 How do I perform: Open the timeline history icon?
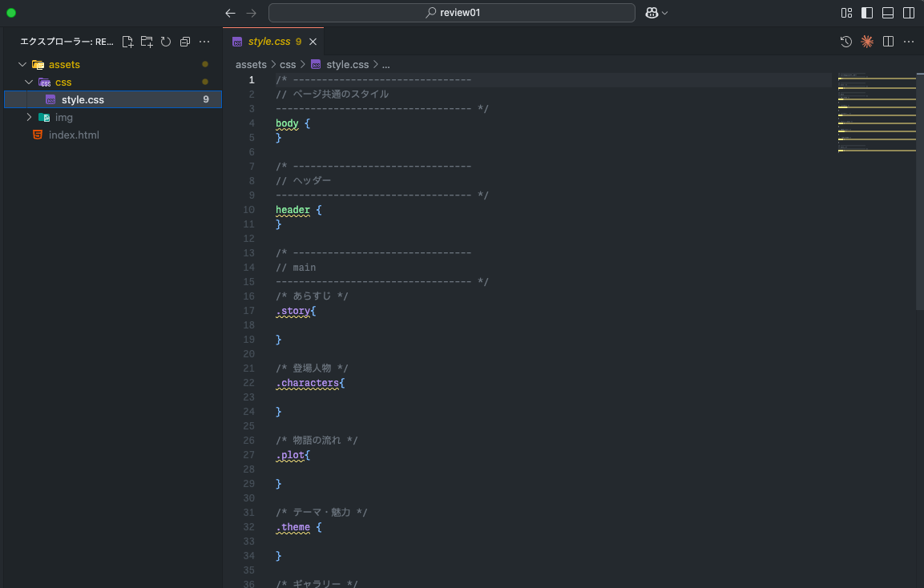pos(845,42)
